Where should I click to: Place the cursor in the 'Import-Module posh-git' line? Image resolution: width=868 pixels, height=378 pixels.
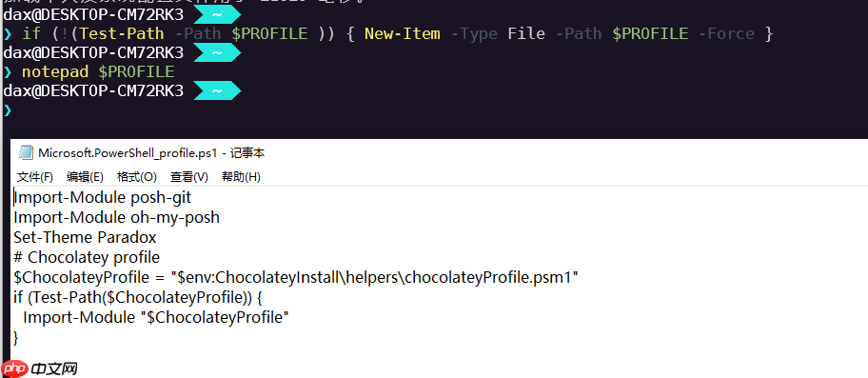pyautogui.click(x=103, y=198)
